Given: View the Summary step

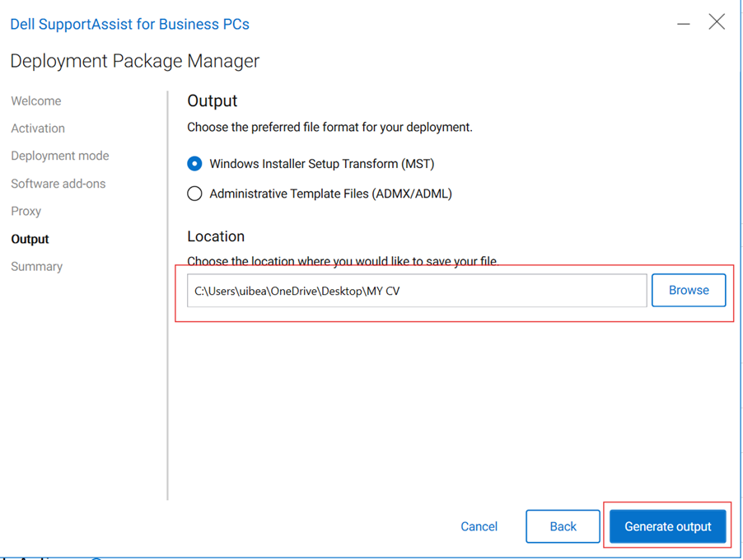Looking at the screenshot, I should 36,266.
